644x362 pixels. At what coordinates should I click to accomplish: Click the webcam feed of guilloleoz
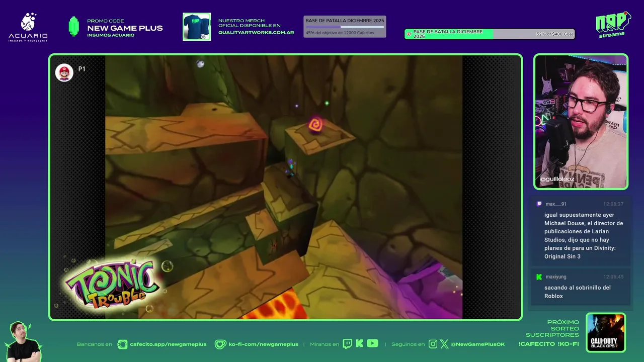click(x=581, y=122)
